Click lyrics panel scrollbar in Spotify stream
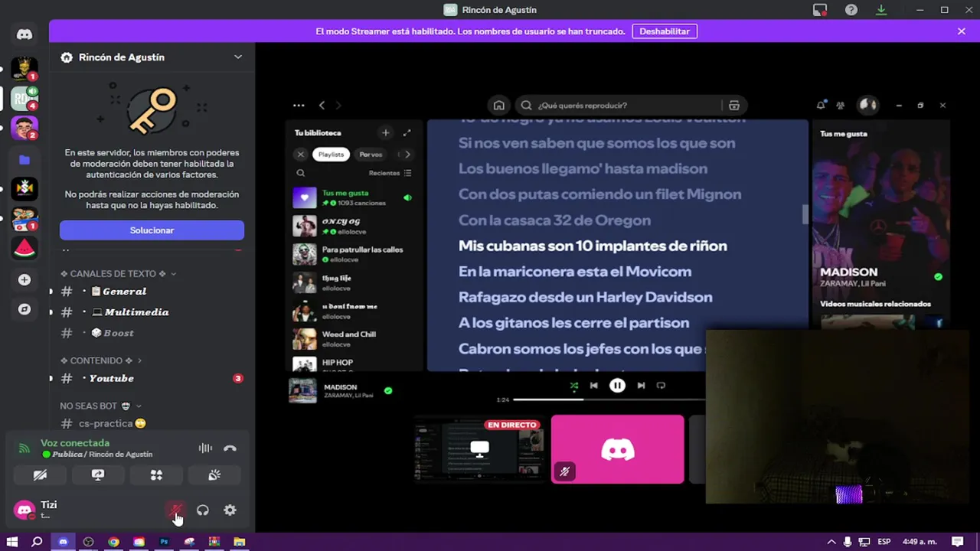 point(805,215)
